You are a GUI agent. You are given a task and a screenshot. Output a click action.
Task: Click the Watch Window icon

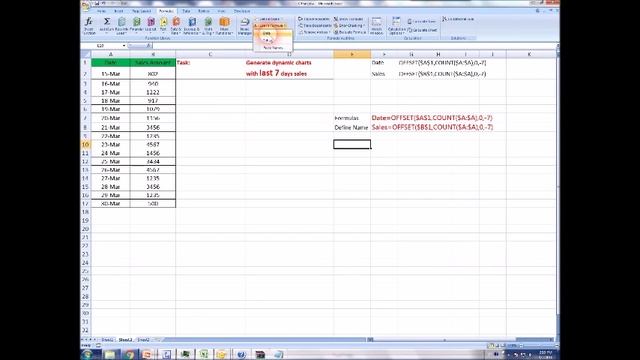click(x=376, y=26)
